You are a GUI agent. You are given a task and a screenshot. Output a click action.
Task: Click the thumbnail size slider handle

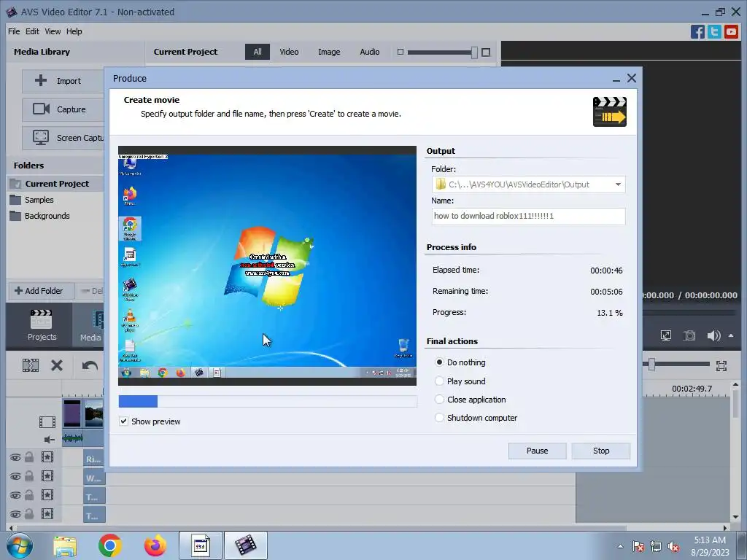coord(474,52)
